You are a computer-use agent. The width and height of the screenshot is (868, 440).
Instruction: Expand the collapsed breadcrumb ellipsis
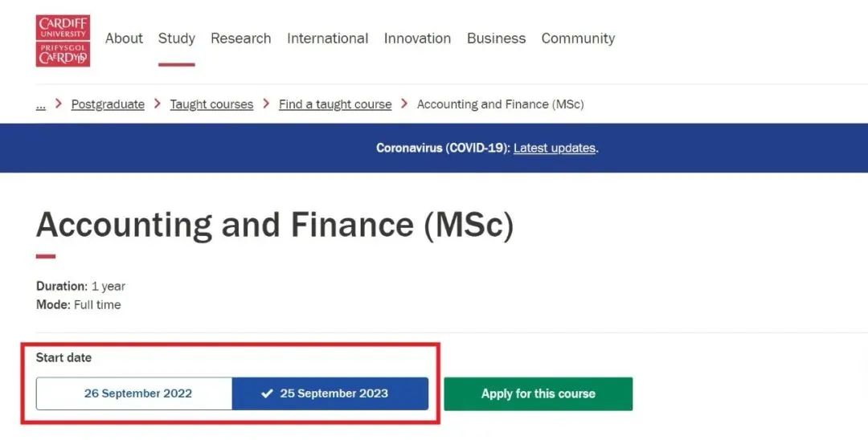coord(41,104)
